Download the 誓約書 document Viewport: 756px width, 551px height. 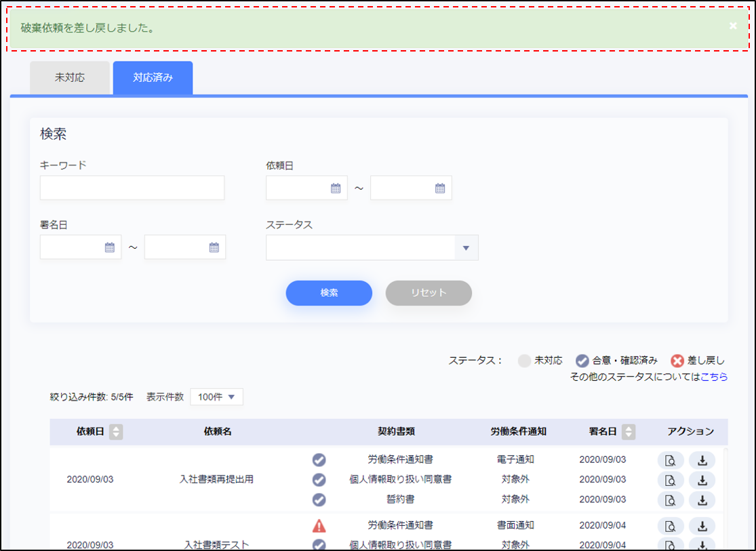pyautogui.click(x=702, y=500)
